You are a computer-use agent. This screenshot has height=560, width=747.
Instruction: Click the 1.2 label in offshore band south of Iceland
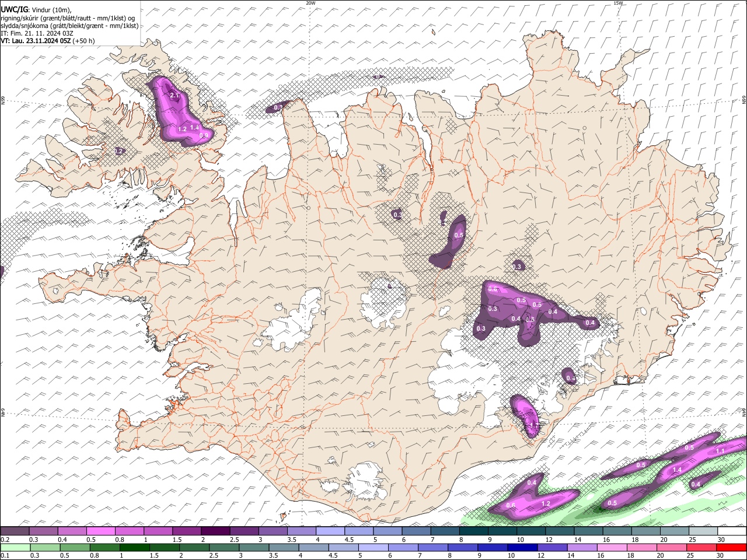pyautogui.click(x=546, y=503)
